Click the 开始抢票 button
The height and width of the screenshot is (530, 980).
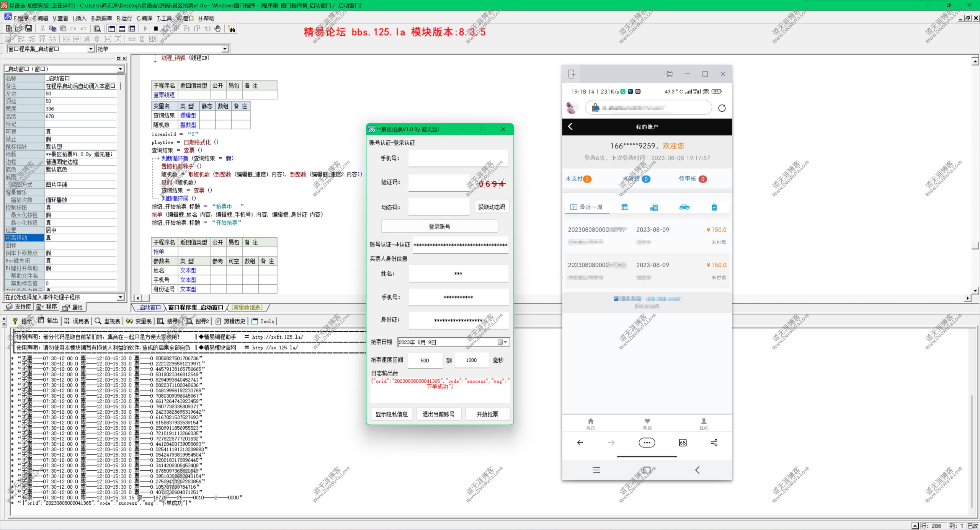coord(487,414)
